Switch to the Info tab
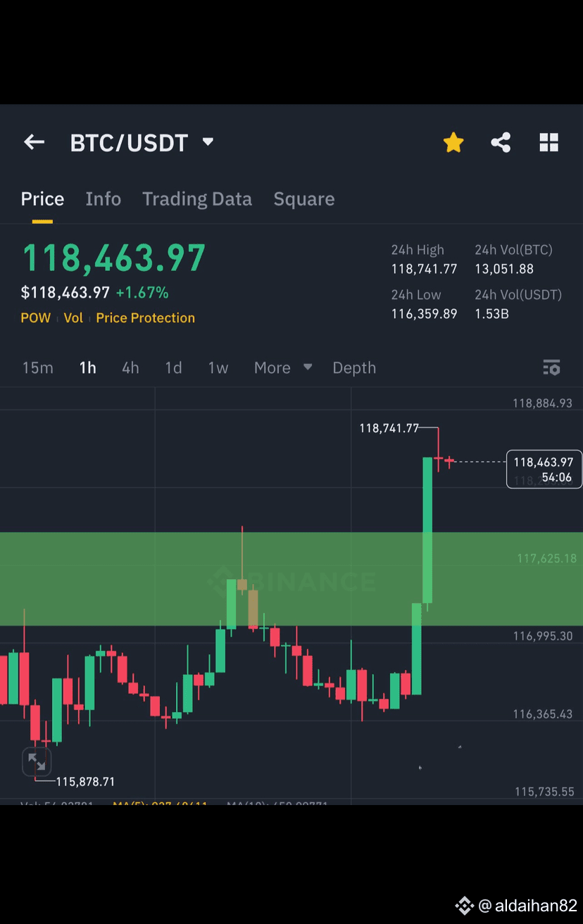 (x=104, y=199)
